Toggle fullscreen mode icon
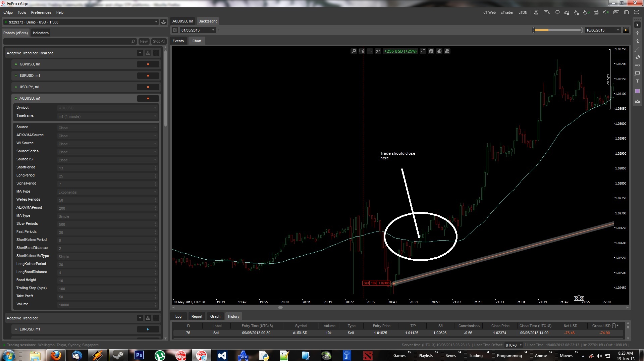Viewport: 644px width, 362px height. point(636,12)
